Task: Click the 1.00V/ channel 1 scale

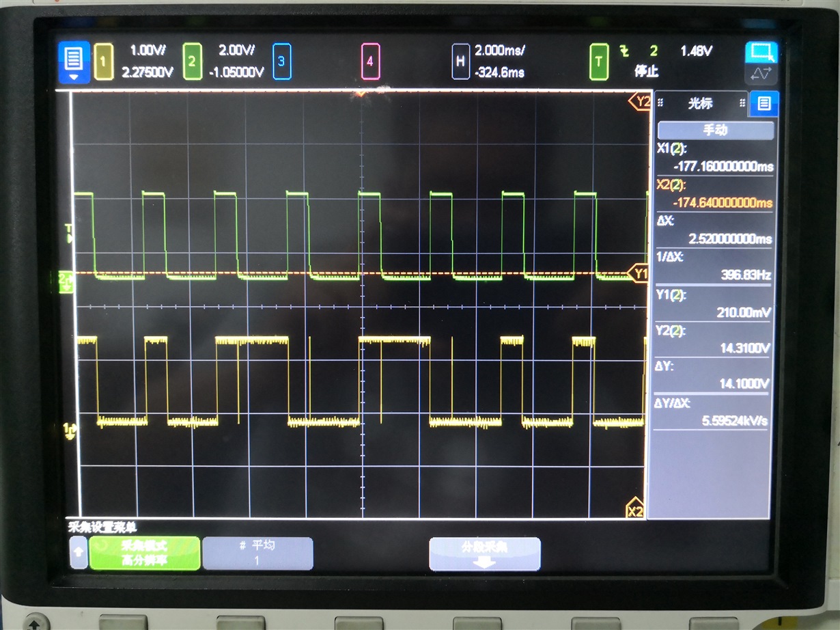Action: tap(148, 51)
